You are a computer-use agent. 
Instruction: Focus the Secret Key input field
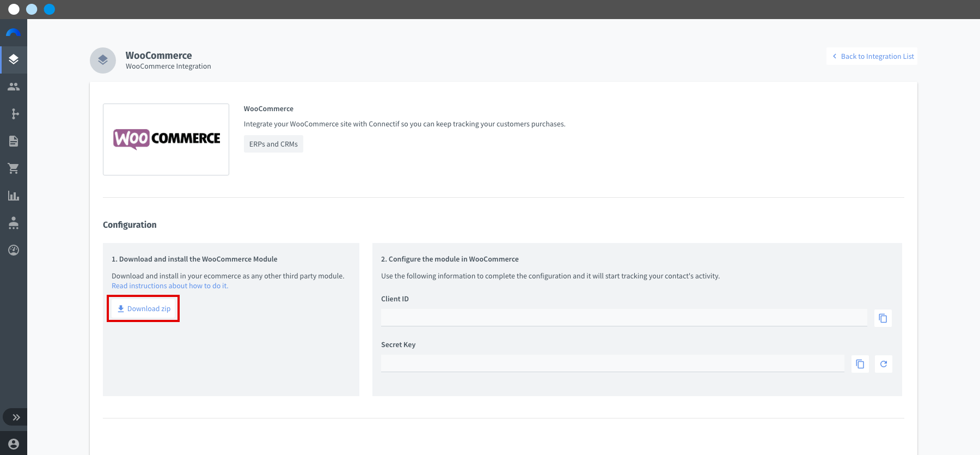pos(612,363)
